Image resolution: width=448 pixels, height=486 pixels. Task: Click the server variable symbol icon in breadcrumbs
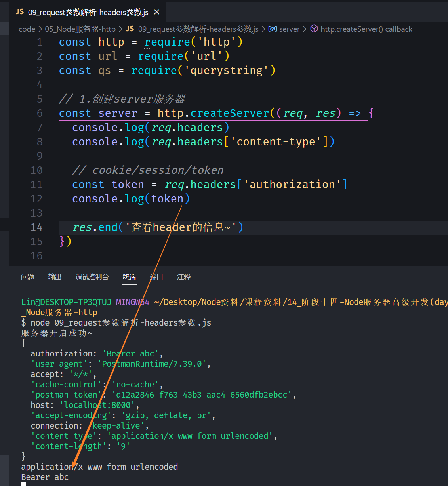273,29
